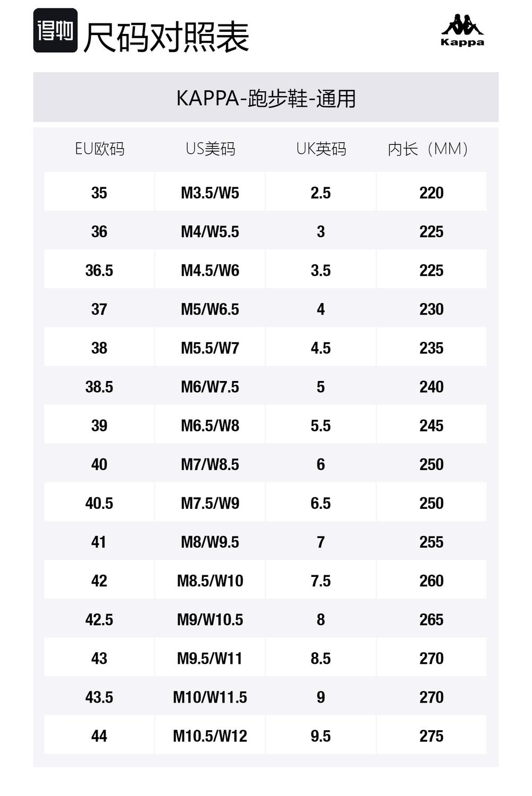Click the US美码 column header
532x796 pixels.
(210, 149)
